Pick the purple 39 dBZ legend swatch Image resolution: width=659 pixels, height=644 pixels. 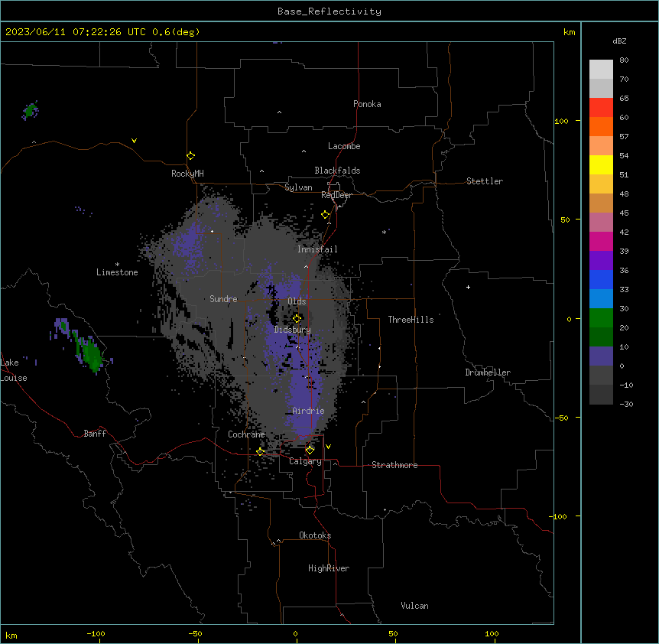click(x=601, y=261)
